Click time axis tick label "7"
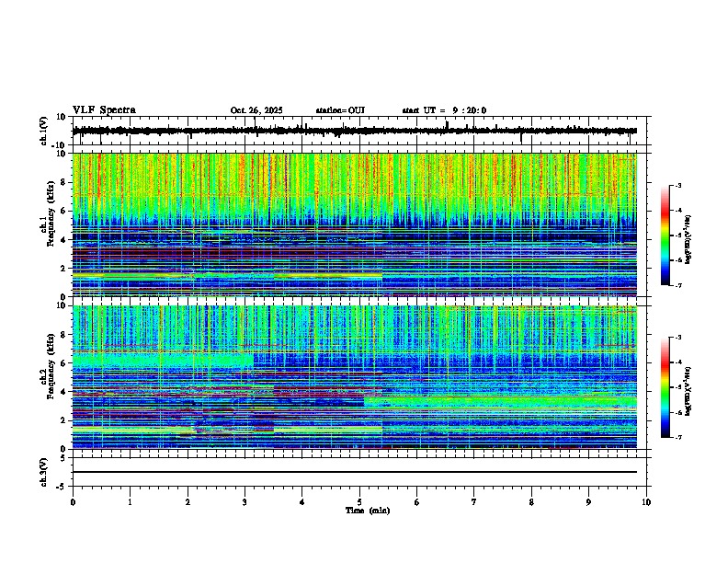728x563 pixels. point(474,502)
